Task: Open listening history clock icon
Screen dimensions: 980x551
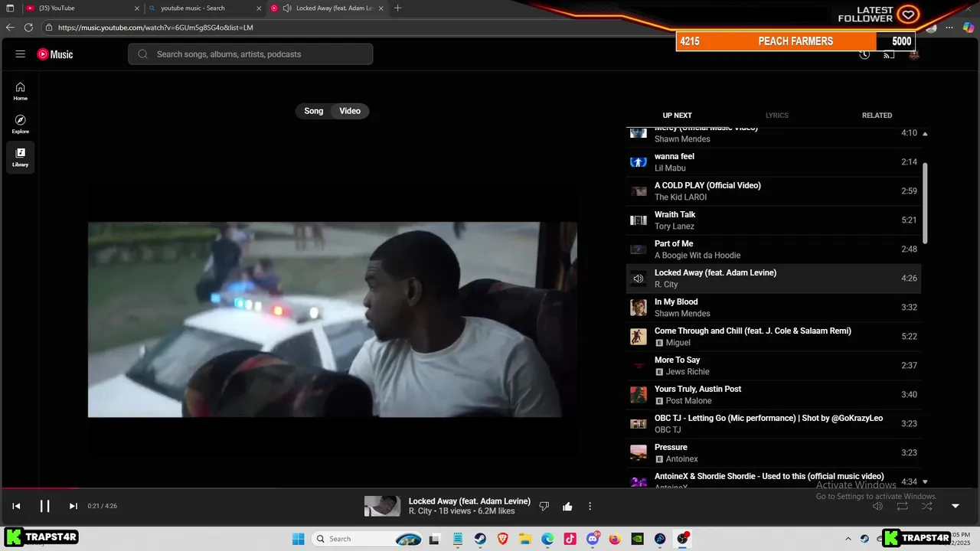Action: click(864, 54)
